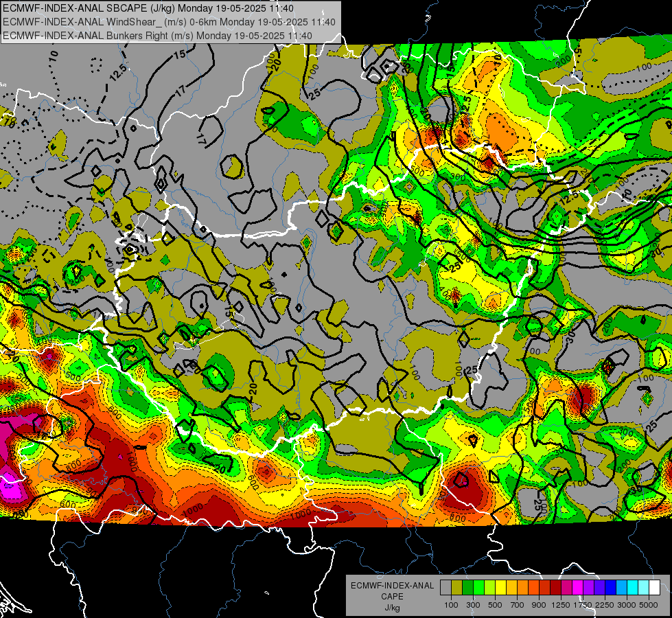This screenshot has height=618, width=672.
Task: Click the 100 legend value label
Action: [451, 605]
